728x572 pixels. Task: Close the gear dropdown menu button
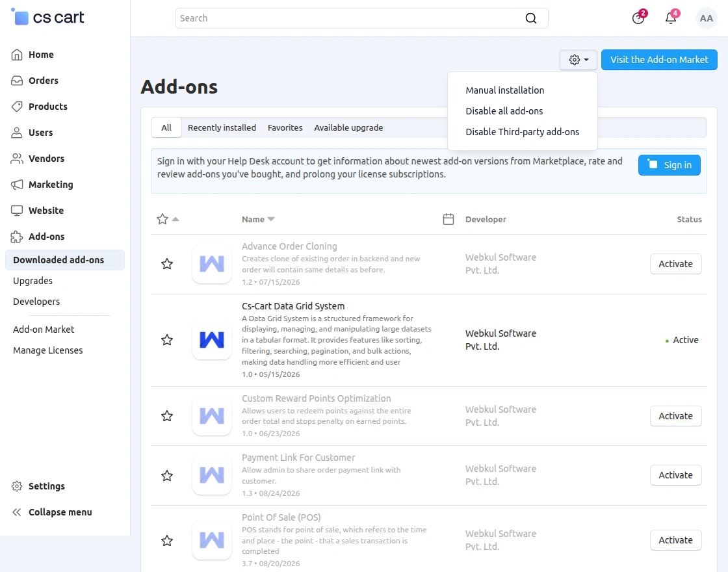point(578,60)
